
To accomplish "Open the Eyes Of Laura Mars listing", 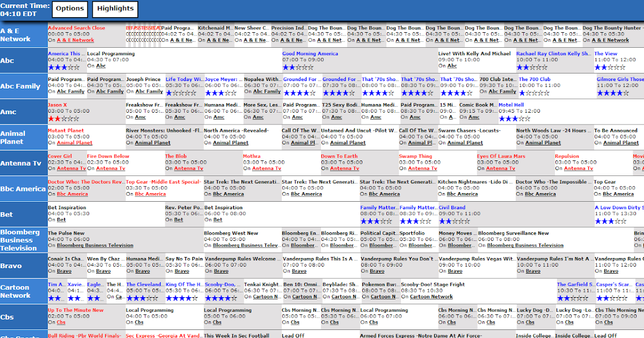I will pos(501,156).
